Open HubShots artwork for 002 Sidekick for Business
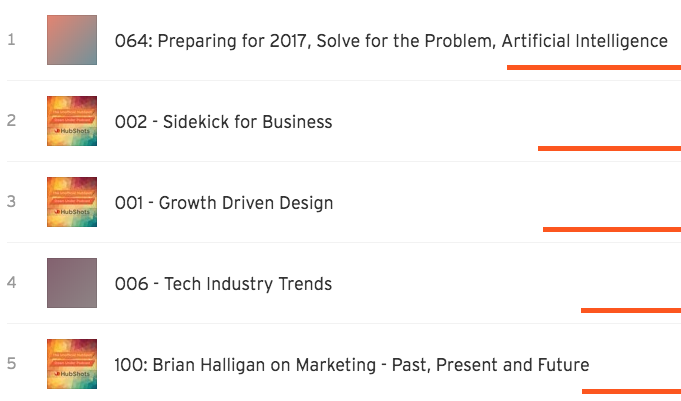Viewport: 681px width, 401px height. (x=72, y=121)
